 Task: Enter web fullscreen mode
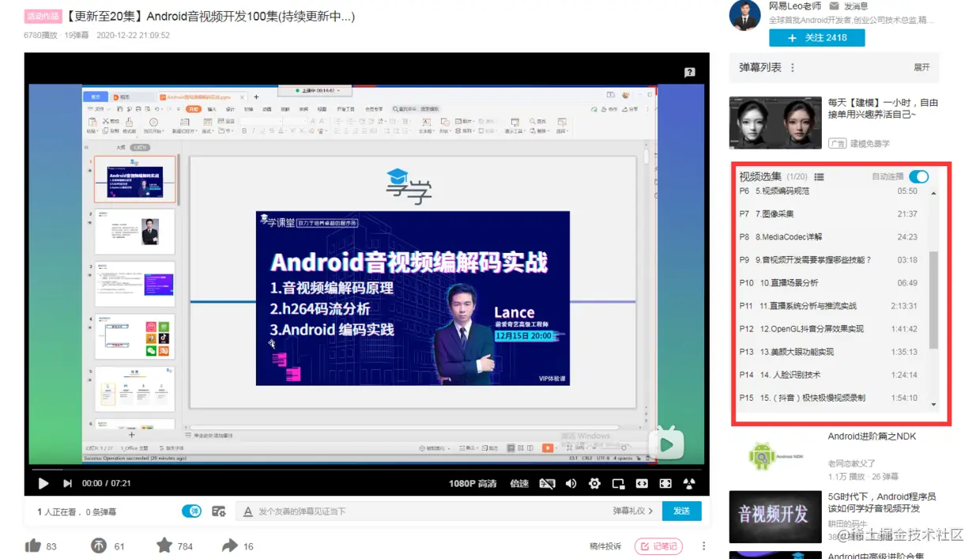[x=665, y=483]
